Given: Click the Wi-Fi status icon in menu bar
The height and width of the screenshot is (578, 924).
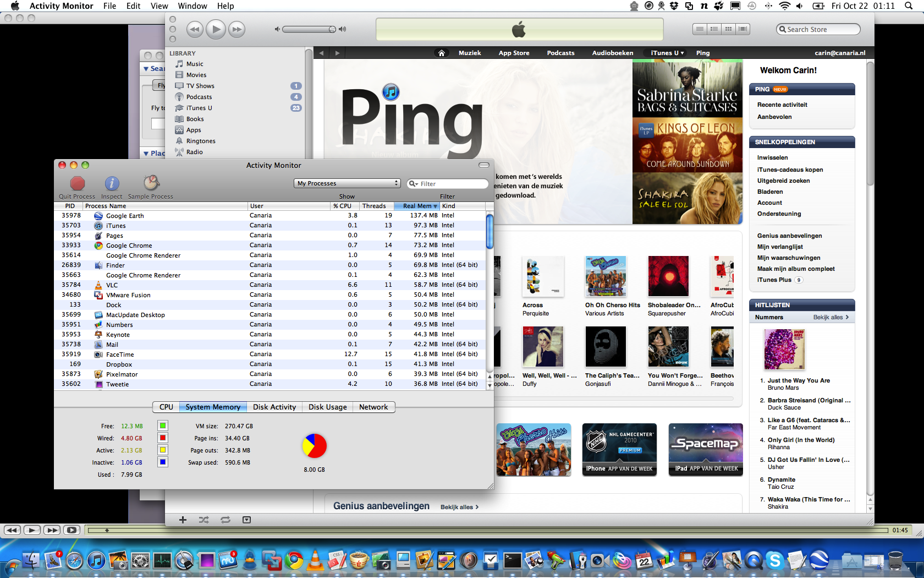Looking at the screenshot, I should pyautogui.click(x=785, y=6).
